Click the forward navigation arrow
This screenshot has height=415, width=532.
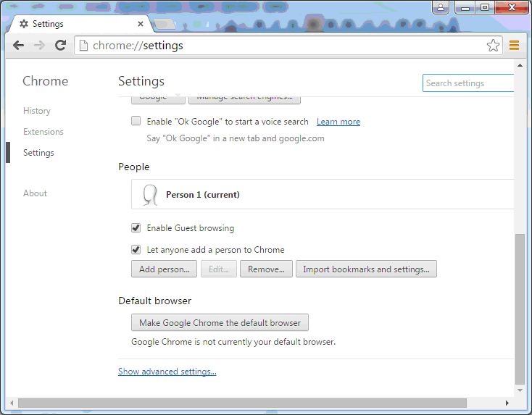39,45
